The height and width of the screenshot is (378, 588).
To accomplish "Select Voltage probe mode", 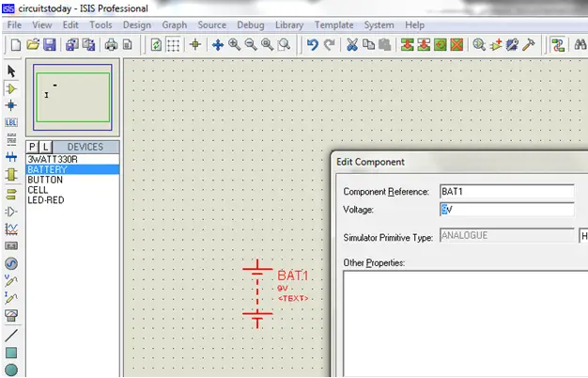I will 11,280.
